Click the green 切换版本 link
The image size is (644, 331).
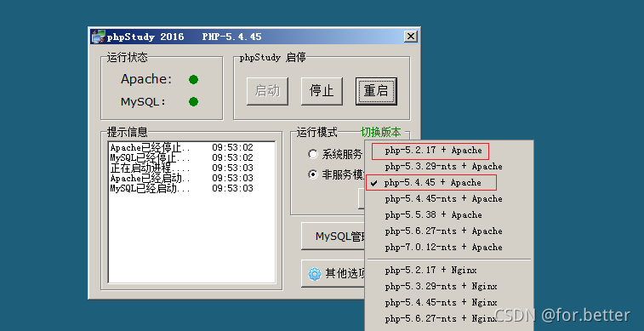381,132
